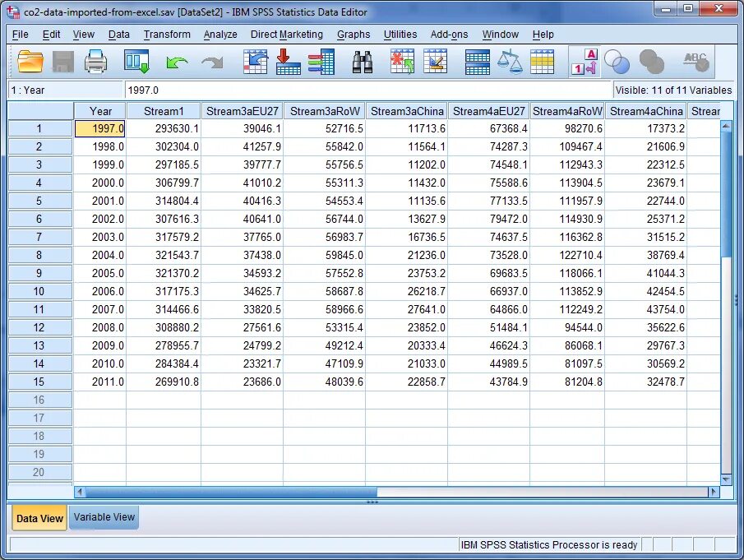Click the Save file disk icon
This screenshot has width=744, height=560.
[62, 62]
